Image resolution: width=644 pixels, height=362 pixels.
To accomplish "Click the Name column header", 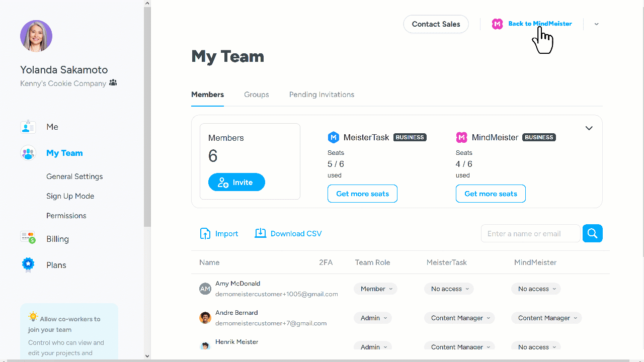I will click(x=209, y=262).
